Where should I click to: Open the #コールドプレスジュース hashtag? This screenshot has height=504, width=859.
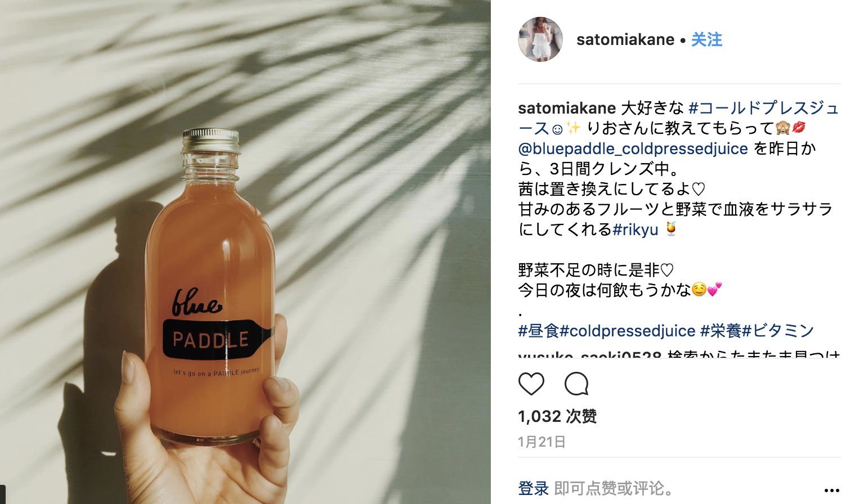679,118
